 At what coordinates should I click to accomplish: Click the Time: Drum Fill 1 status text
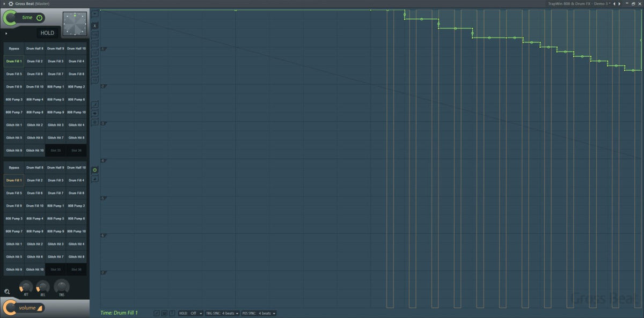119,313
